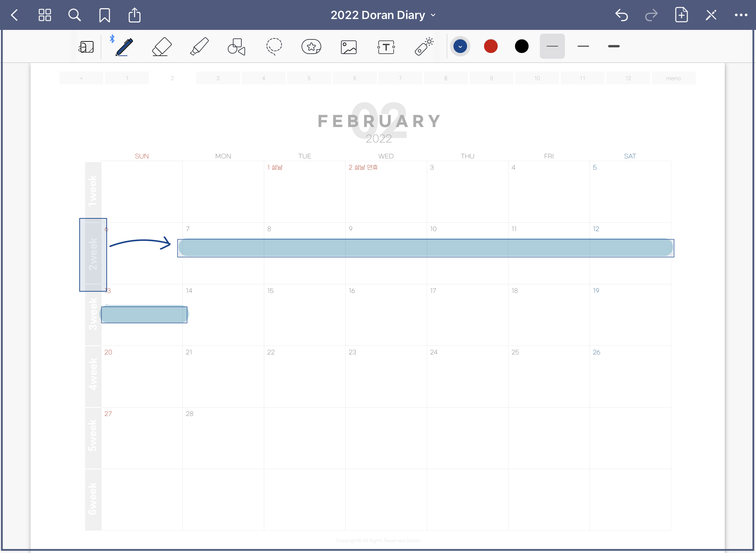Bookmark the current page
The height and width of the screenshot is (553, 756).
pyautogui.click(x=104, y=15)
